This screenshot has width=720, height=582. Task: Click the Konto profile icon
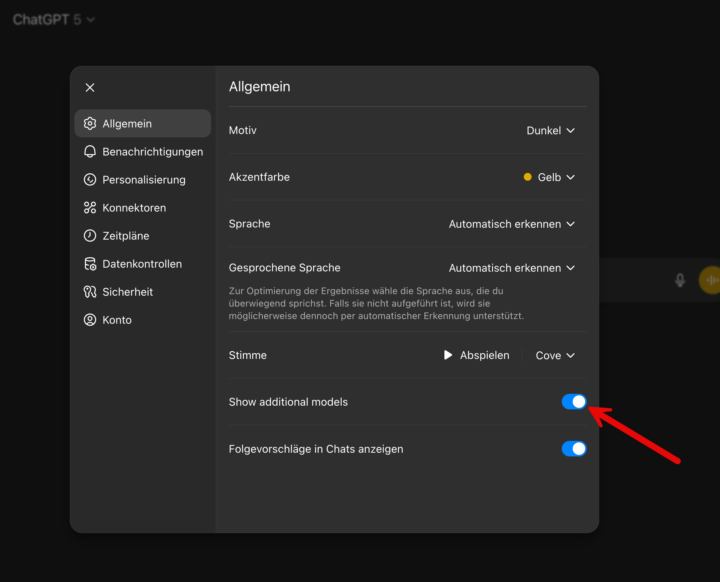(90, 320)
